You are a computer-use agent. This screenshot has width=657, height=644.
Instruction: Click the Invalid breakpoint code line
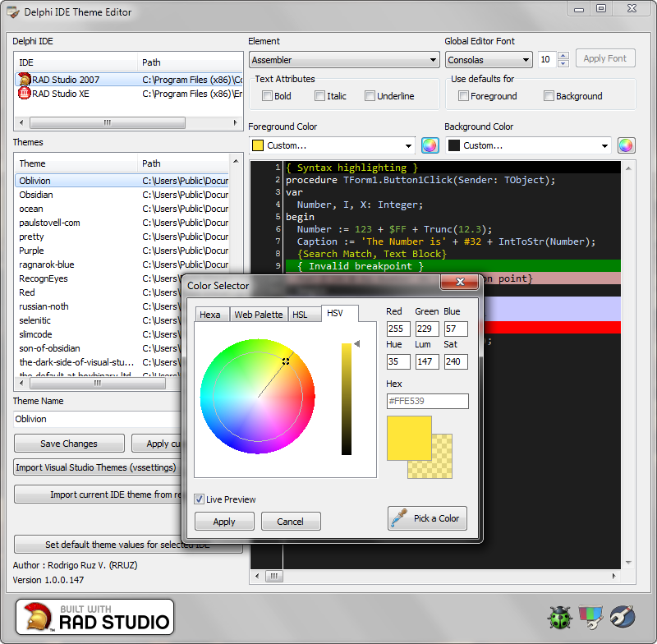[453, 266]
